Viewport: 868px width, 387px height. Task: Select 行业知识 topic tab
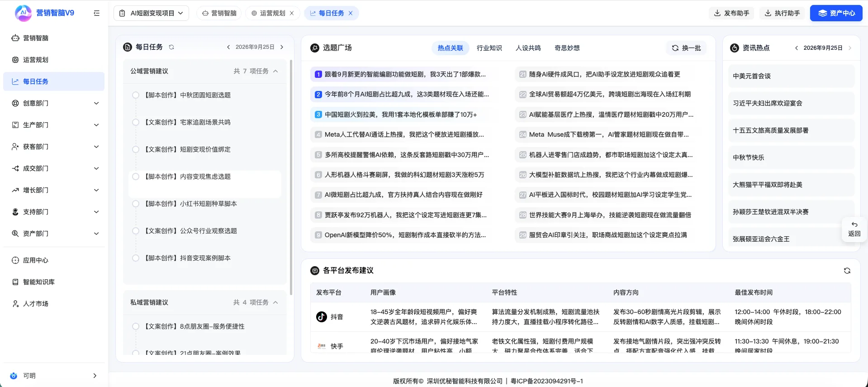coord(489,48)
